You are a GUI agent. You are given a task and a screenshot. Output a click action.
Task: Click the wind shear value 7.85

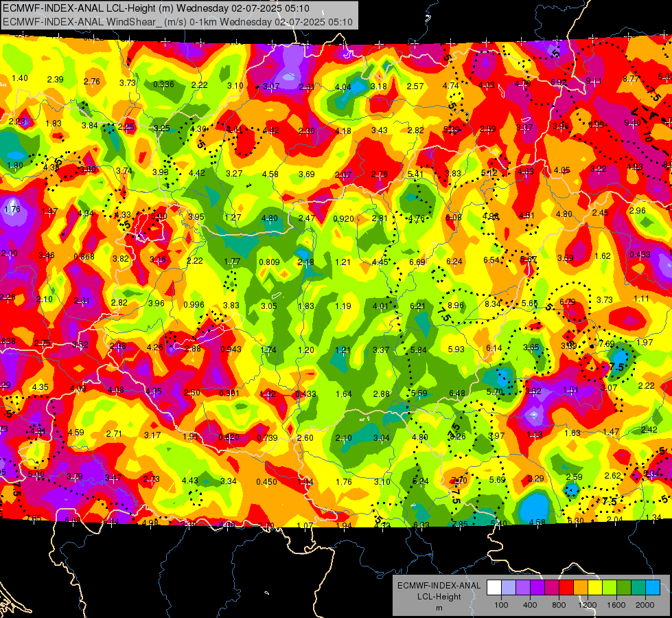tap(460, 524)
